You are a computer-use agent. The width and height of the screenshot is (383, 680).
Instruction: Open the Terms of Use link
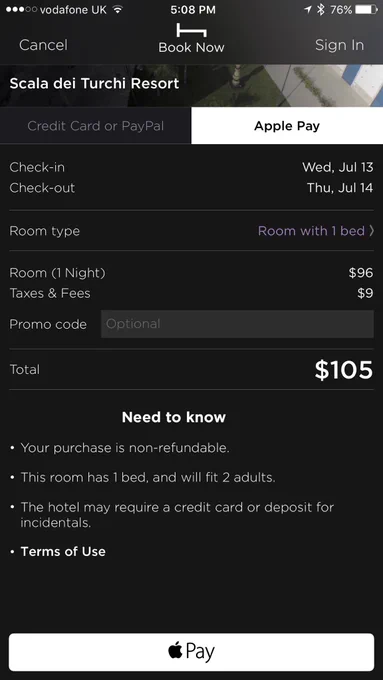point(63,552)
